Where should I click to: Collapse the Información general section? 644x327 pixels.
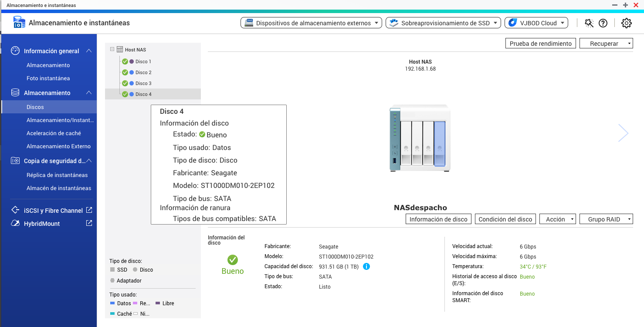pyautogui.click(x=89, y=51)
